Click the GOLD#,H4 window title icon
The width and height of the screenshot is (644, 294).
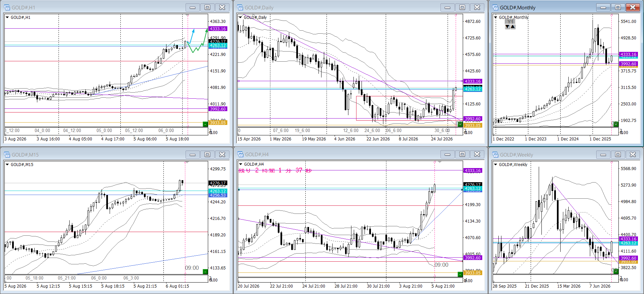click(x=240, y=154)
